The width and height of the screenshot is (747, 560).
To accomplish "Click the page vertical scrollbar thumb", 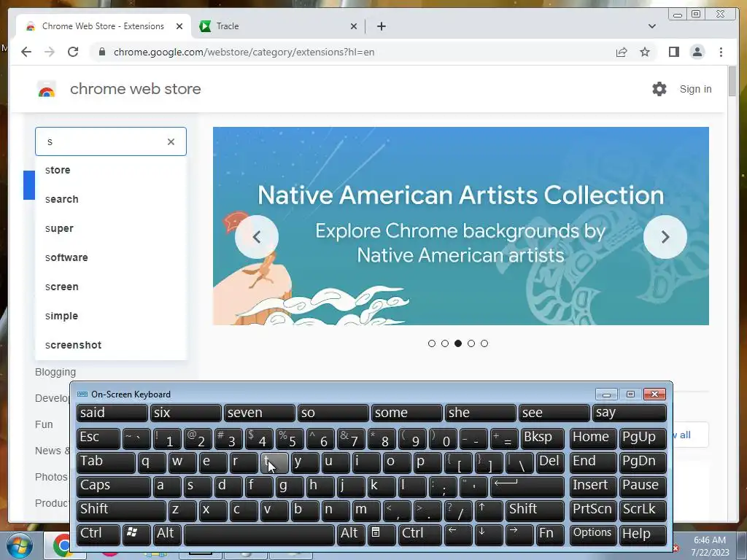I will pyautogui.click(x=732, y=81).
